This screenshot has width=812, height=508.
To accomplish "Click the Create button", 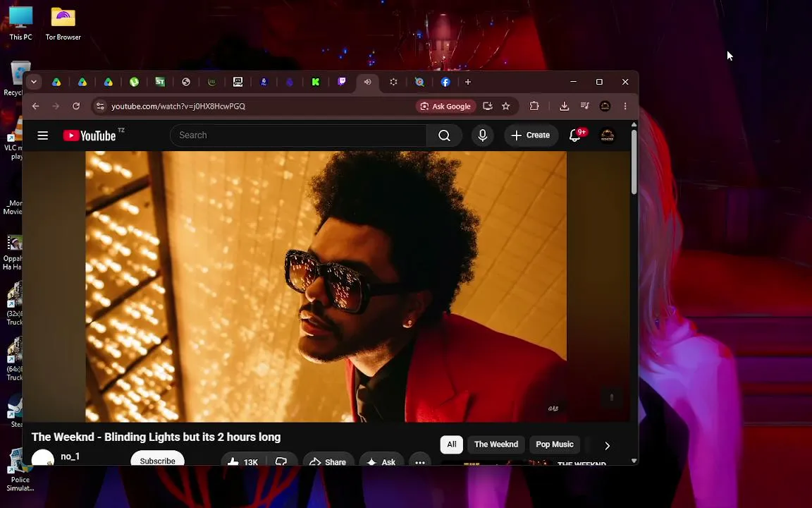I will (x=531, y=135).
